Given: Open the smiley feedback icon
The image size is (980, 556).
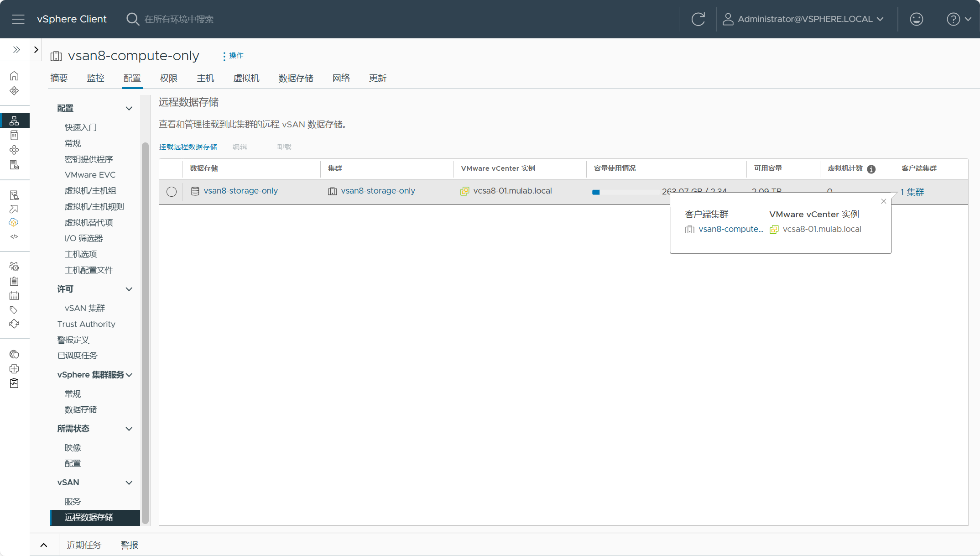Looking at the screenshot, I should tap(916, 19).
